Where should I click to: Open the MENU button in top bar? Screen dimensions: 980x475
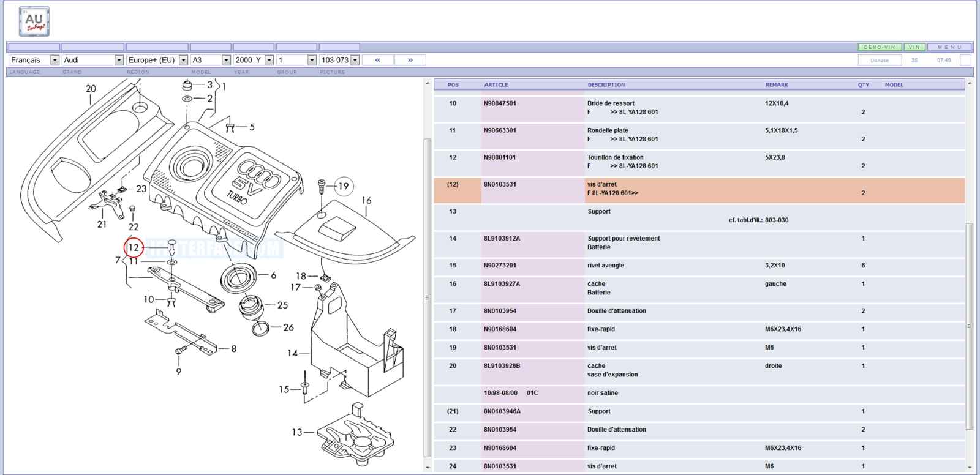[949, 47]
